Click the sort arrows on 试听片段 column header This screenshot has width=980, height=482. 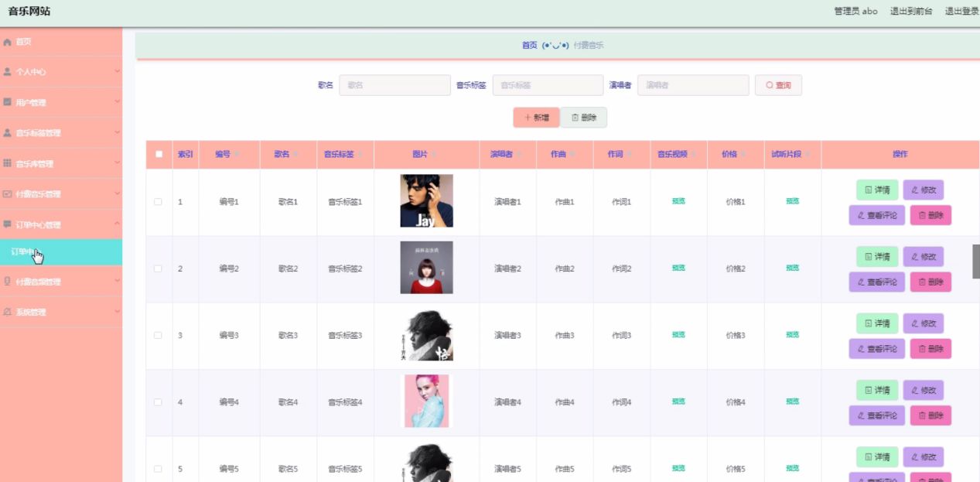808,155
